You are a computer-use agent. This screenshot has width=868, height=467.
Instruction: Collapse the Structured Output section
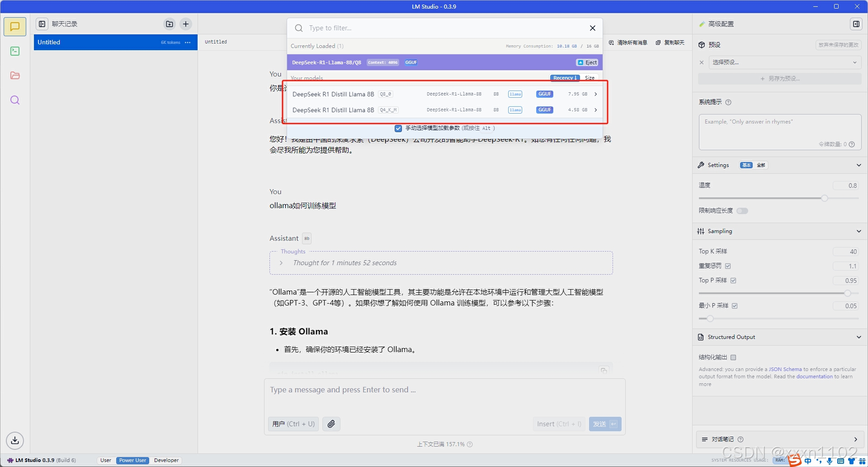(x=859, y=337)
